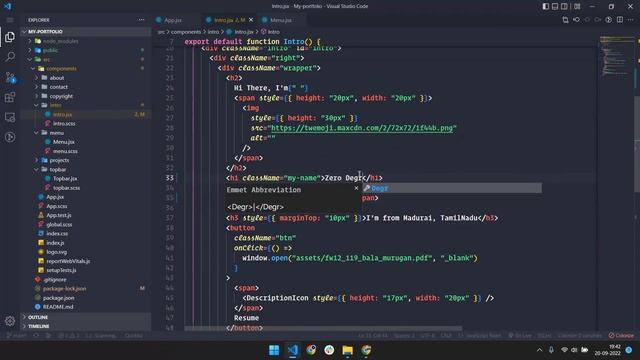Viewport: 640px width, 360px height.
Task: Expand the OUTLINE section
Action: (86, 317)
